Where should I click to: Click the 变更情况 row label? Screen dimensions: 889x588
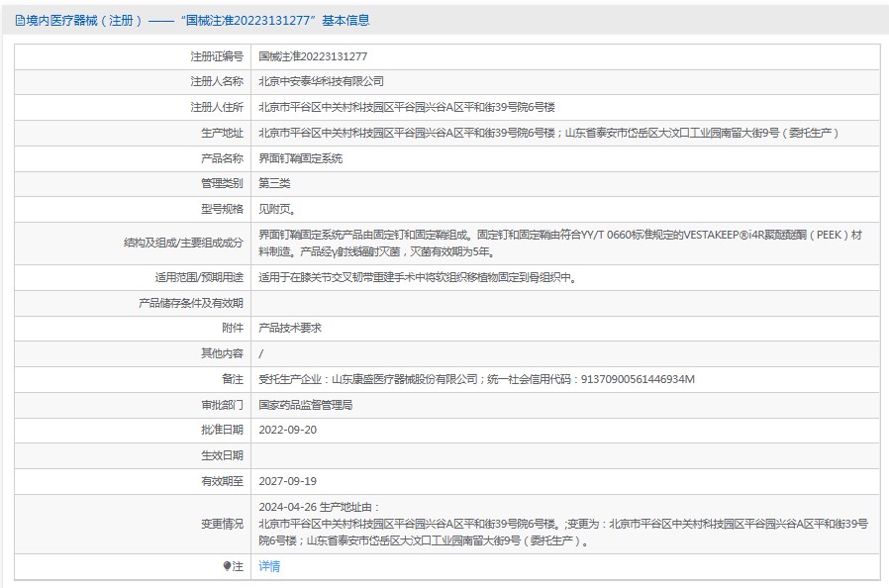[x=222, y=524]
